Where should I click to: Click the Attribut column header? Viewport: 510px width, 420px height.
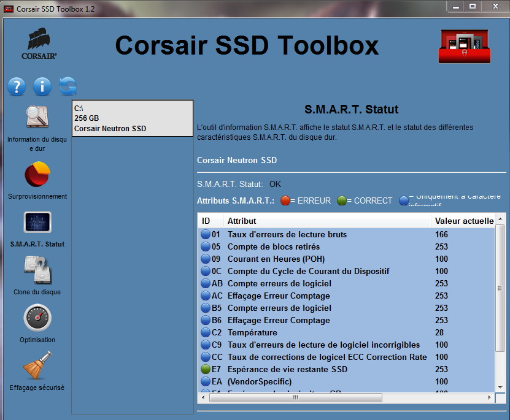(327, 221)
